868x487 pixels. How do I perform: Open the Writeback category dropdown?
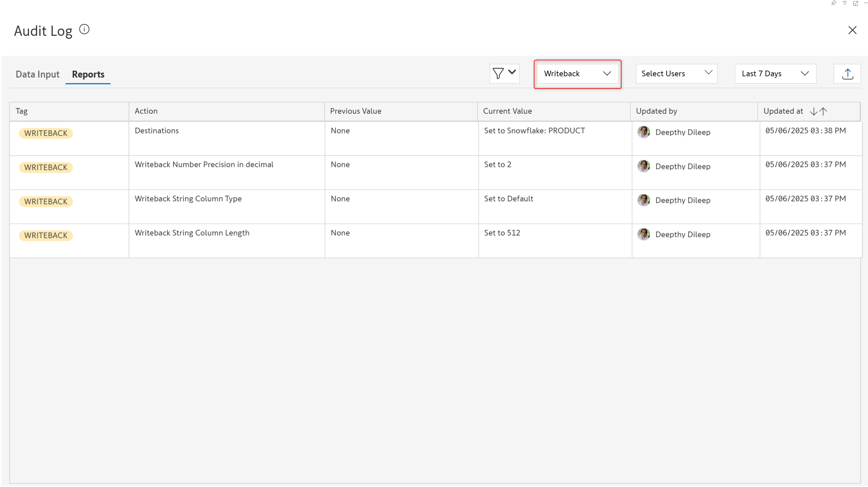click(577, 74)
